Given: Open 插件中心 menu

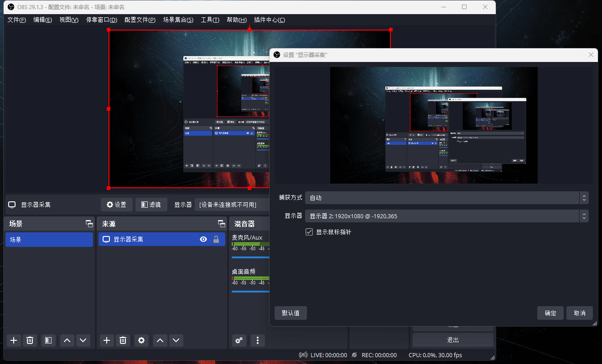Looking at the screenshot, I should tap(270, 20).
